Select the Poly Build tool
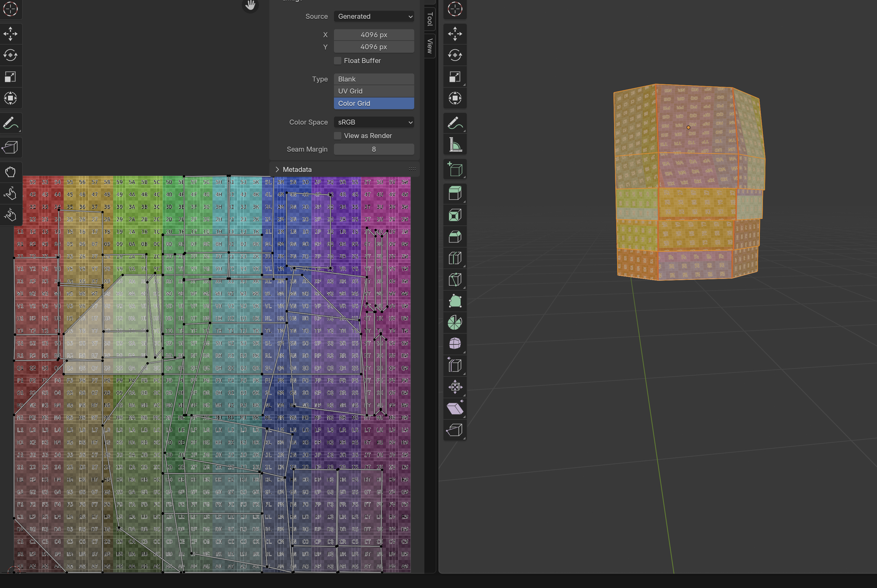Image resolution: width=877 pixels, height=588 pixels. point(455,301)
